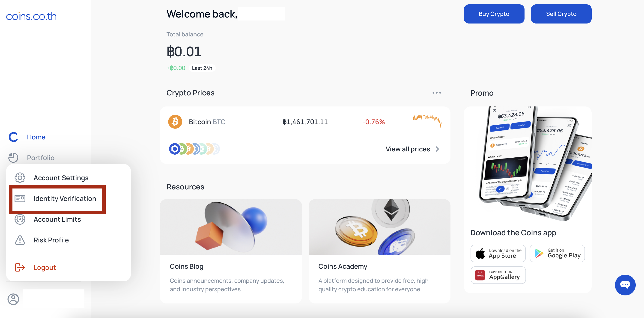Open the Coins Academy resource card

(x=379, y=251)
